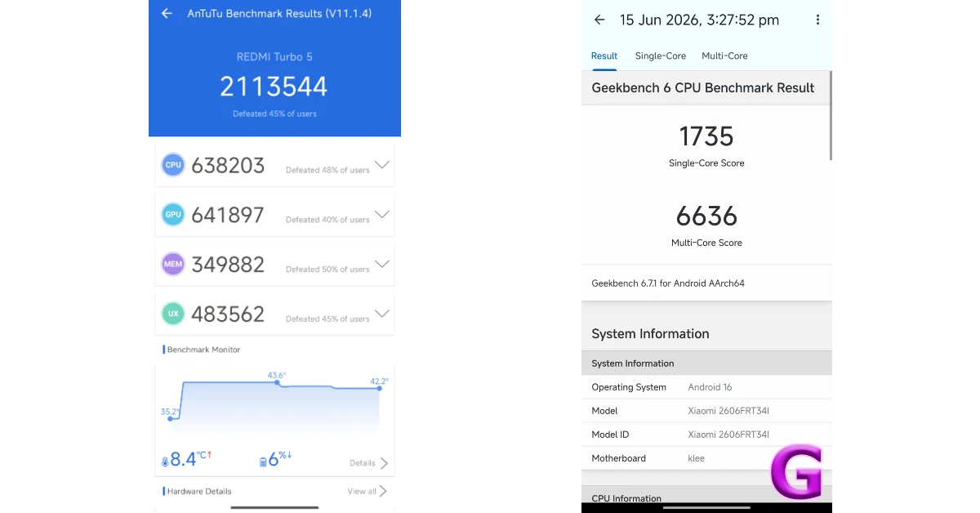Tap the temperature rise 8.4°C icon

click(166, 462)
